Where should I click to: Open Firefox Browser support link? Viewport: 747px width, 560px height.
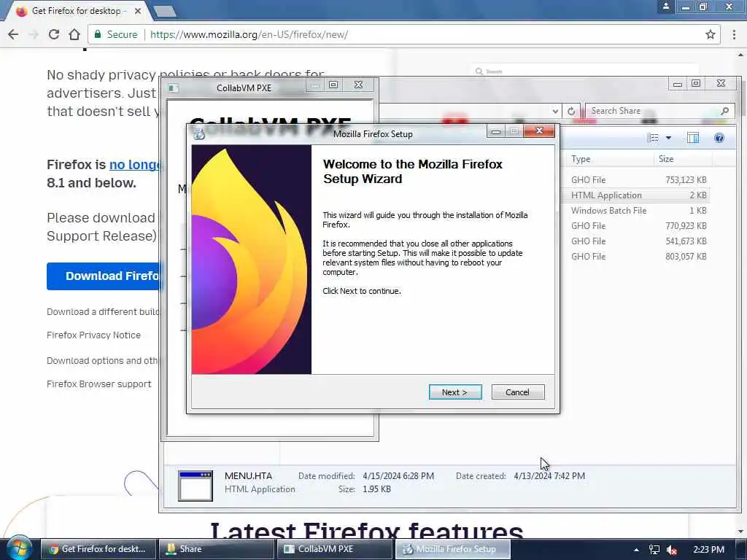[98, 384]
